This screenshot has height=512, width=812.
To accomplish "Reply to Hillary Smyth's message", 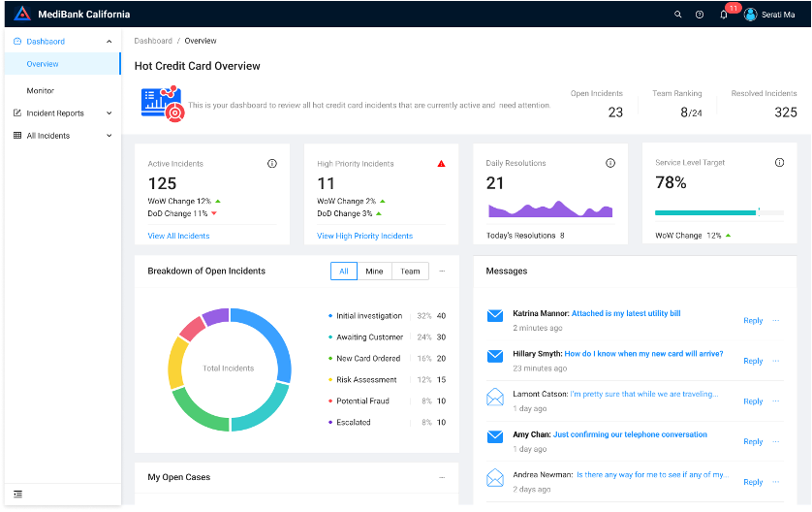I will 752,361.
